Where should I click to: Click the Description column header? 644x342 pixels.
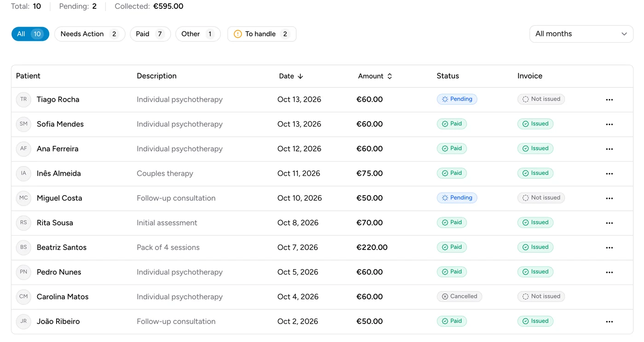pyautogui.click(x=156, y=76)
